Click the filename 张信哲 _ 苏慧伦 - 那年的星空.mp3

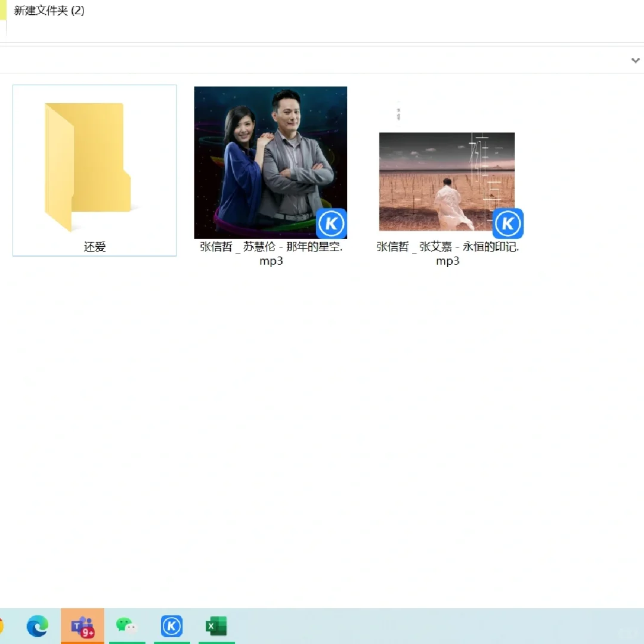click(x=271, y=253)
